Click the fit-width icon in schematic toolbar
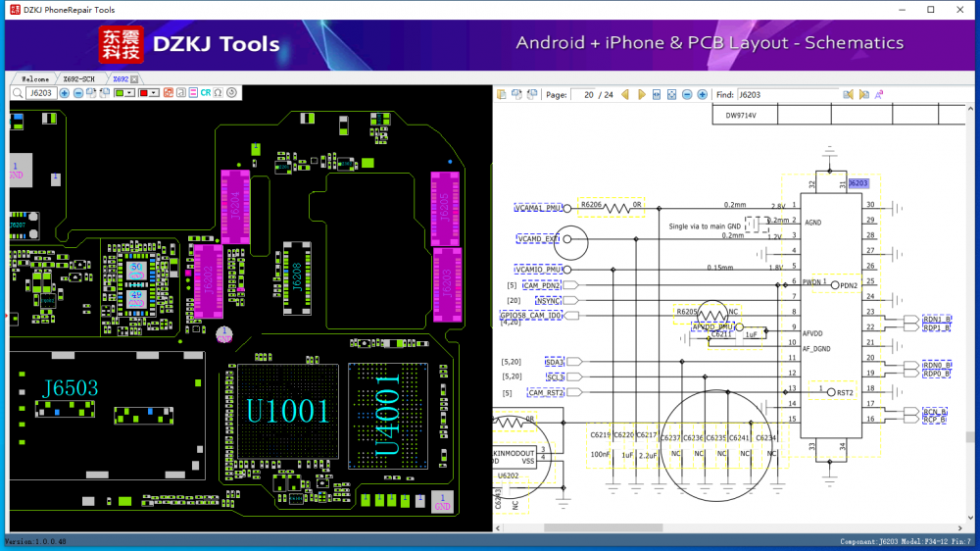980x551 pixels. [657, 95]
